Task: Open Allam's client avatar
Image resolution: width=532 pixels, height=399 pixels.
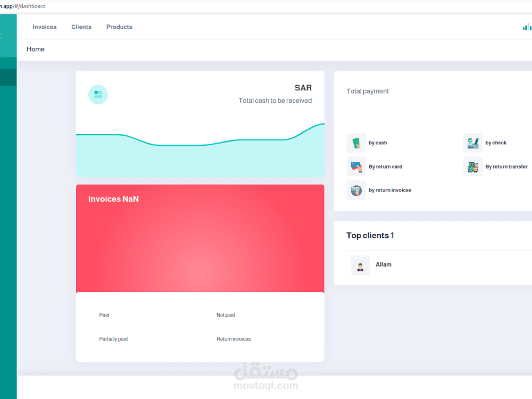Action: tap(360, 265)
